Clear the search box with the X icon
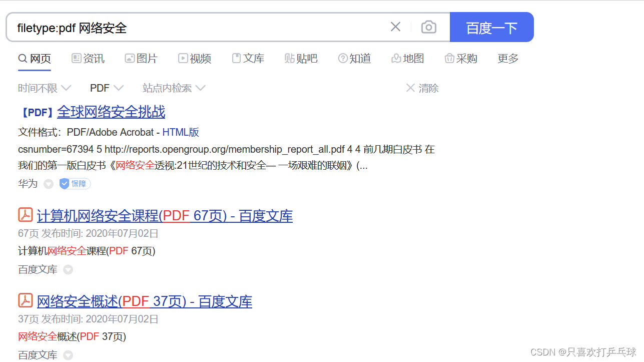The width and height of the screenshot is (644, 362). (x=395, y=27)
